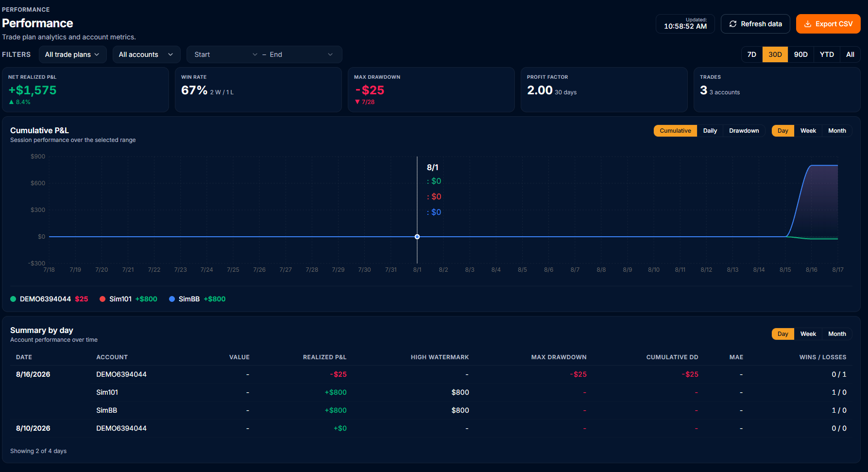Click the chevron on All trade plans
The height and width of the screenshot is (472, 868).
97,54
